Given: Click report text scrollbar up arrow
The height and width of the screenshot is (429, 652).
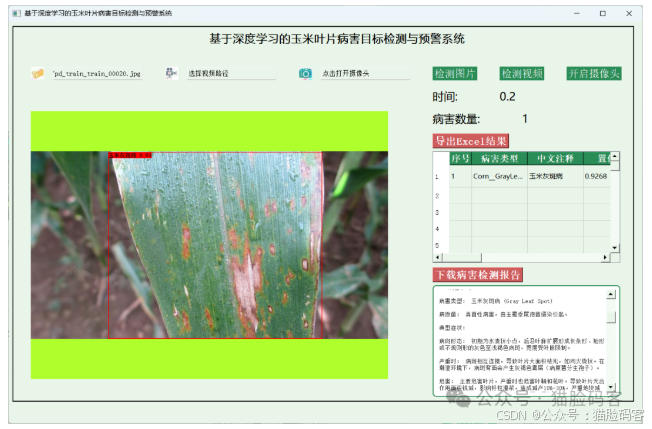Looking at the screenshot, I should click(x=611, y=294).
